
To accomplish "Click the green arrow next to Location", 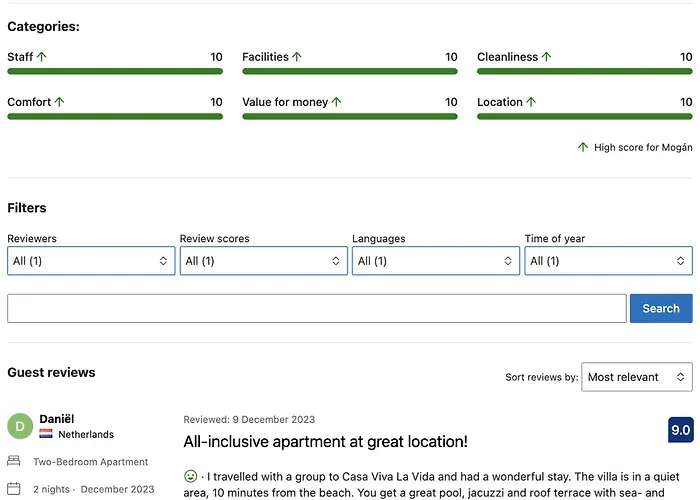I will coord(531,102).
